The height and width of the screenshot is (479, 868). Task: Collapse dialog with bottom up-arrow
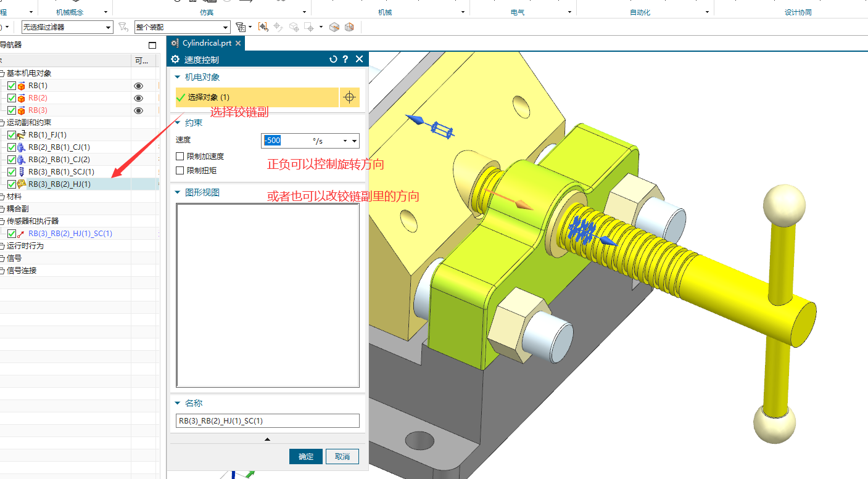pos(267,439)
